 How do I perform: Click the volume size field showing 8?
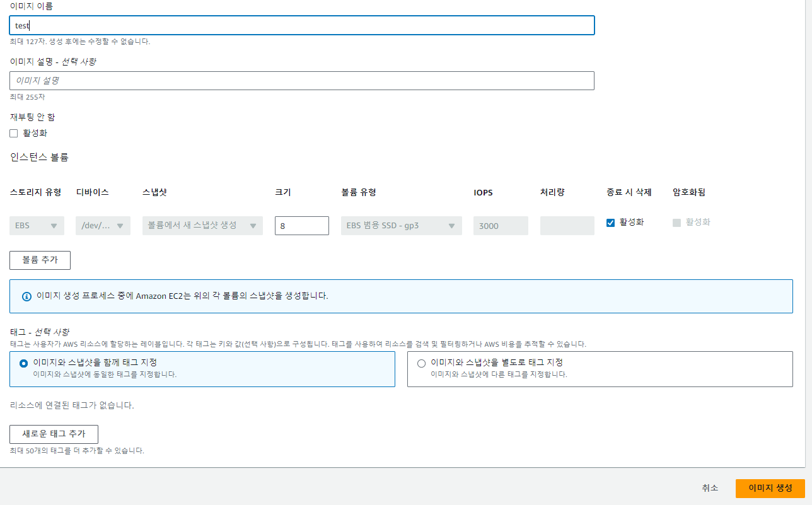pyautogui.click(x=302, y=226)
